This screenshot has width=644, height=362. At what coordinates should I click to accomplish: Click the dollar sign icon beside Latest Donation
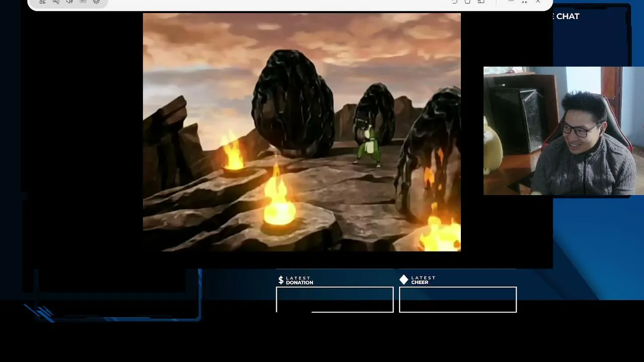coord(281,280)
